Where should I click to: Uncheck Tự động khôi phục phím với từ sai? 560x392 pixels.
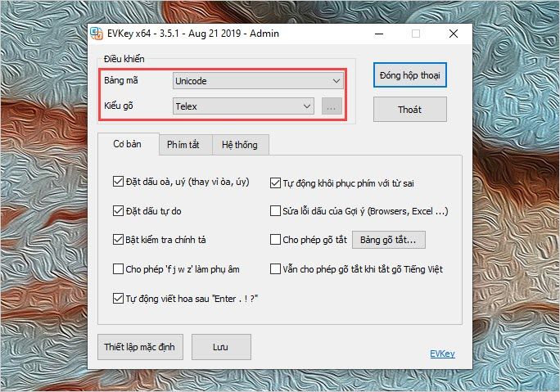(x=276, y=183)
